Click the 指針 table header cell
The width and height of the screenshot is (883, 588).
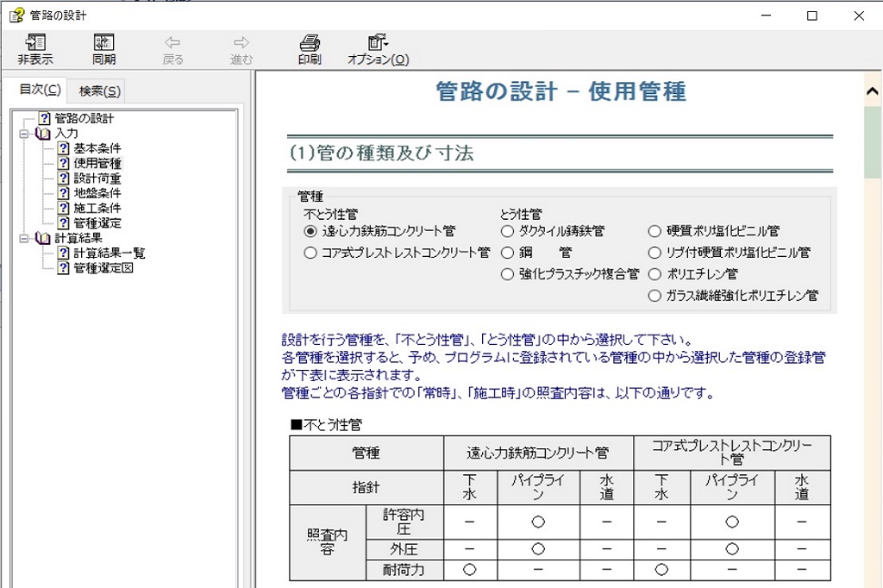[x=366, y=487]
